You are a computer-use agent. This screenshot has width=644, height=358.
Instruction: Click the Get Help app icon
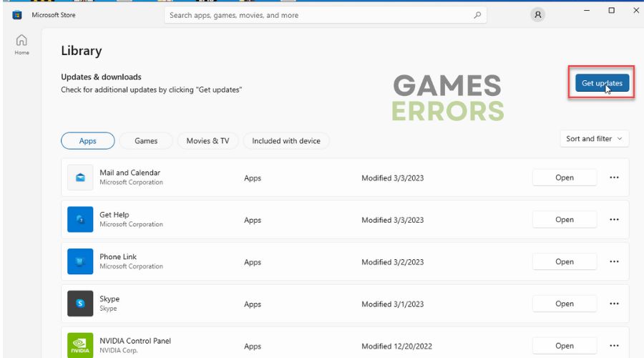[x=80, y=220]
